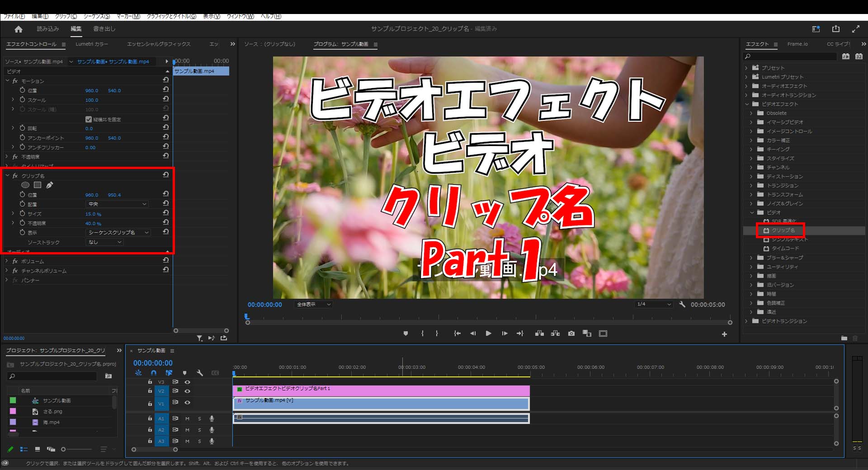This screenshot has width=868, height=470.
Task: Click the Extract button
Action: click(556, 334)
